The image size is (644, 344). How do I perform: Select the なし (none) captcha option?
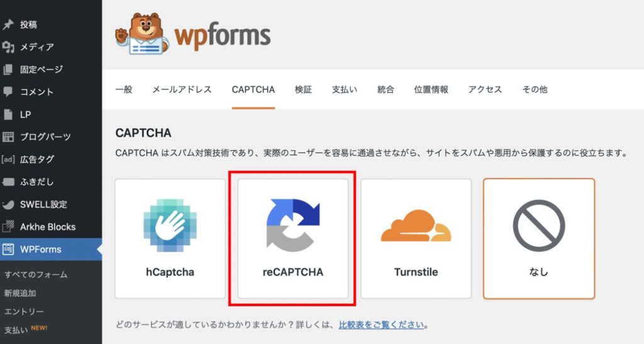538,238
